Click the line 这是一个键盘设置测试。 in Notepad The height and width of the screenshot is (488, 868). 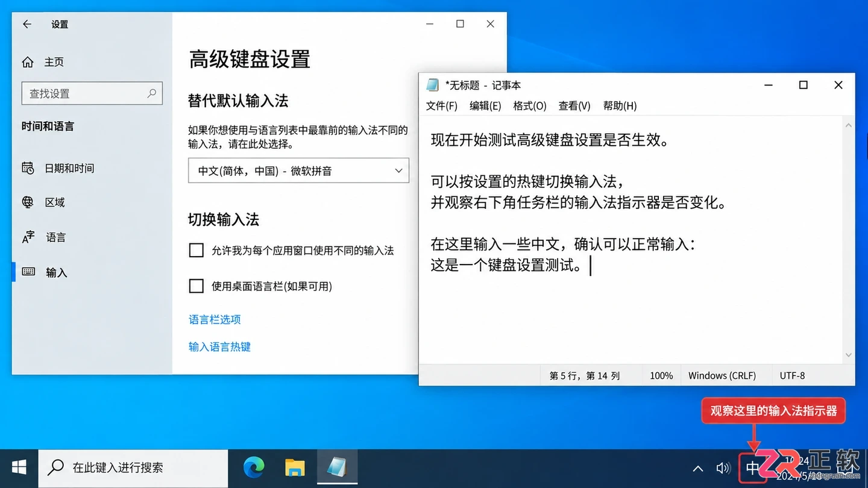506,265
